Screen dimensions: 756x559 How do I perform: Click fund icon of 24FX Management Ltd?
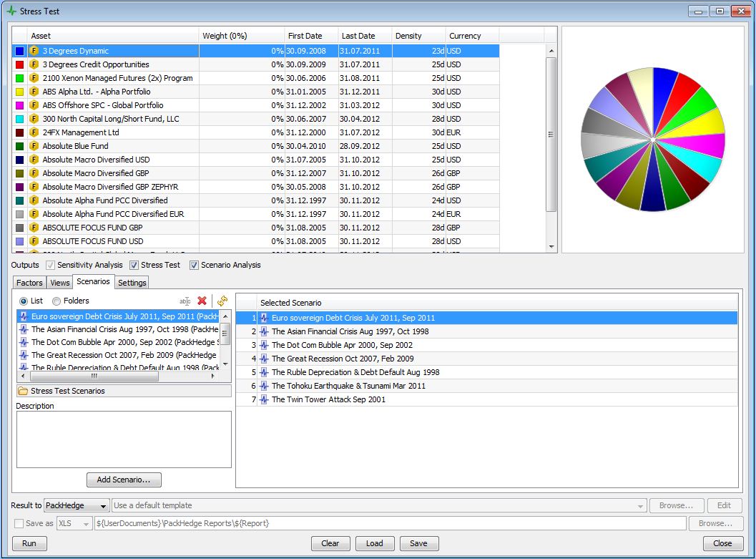point(34,132)
